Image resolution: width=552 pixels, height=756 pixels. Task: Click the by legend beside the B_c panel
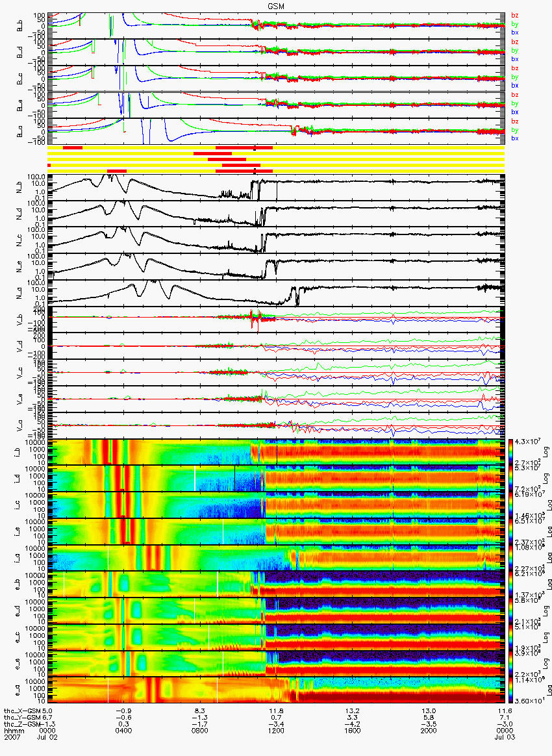coord(515,77)
